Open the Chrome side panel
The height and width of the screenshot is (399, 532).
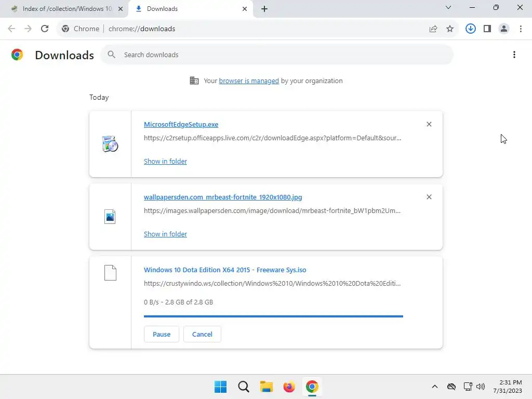(487, 29)
